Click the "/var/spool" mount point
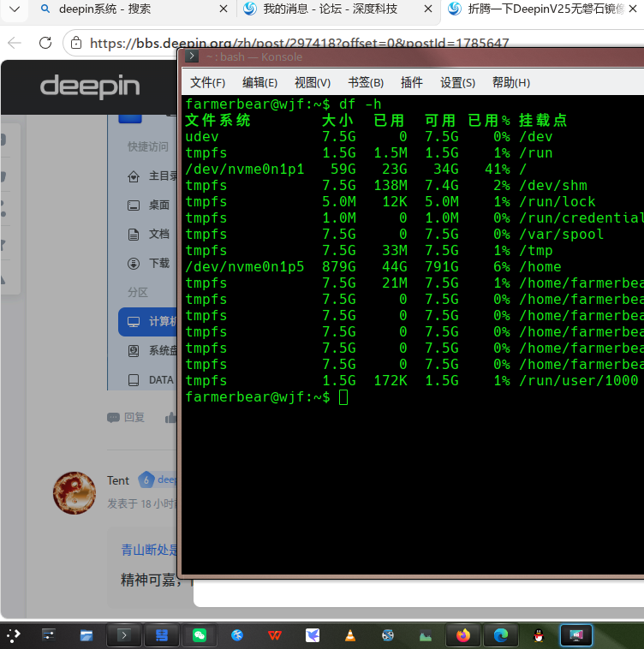 561,235
